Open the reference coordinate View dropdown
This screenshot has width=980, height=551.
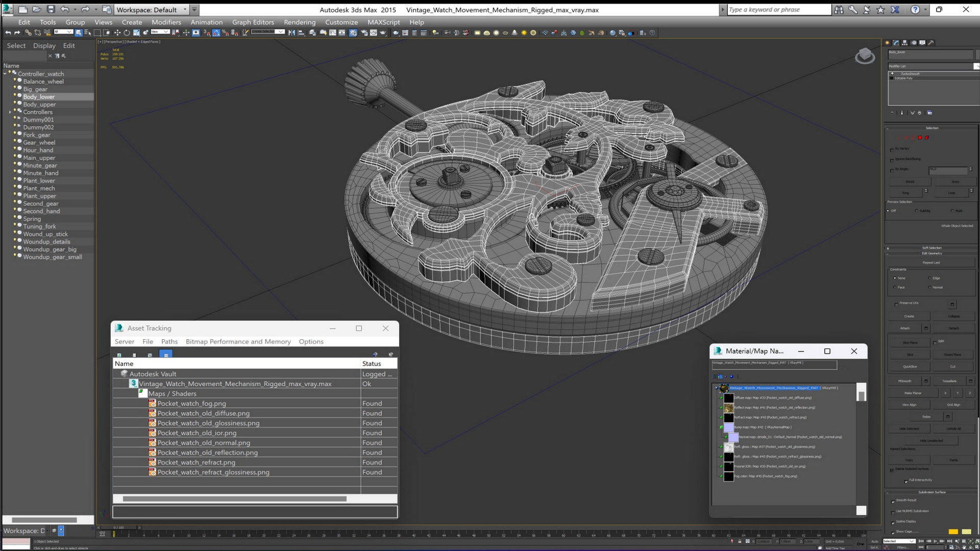pos(159,32)
